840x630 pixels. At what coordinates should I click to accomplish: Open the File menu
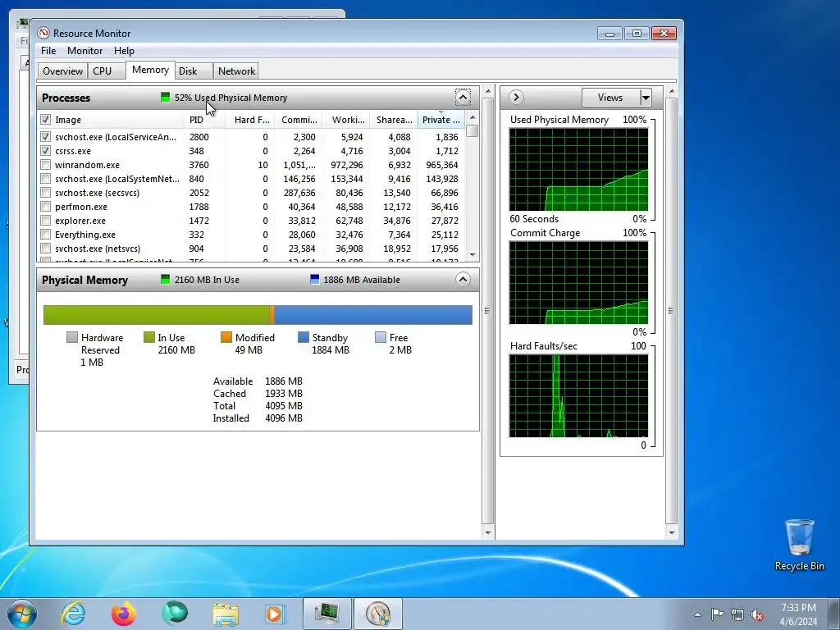tap(48, 50)
